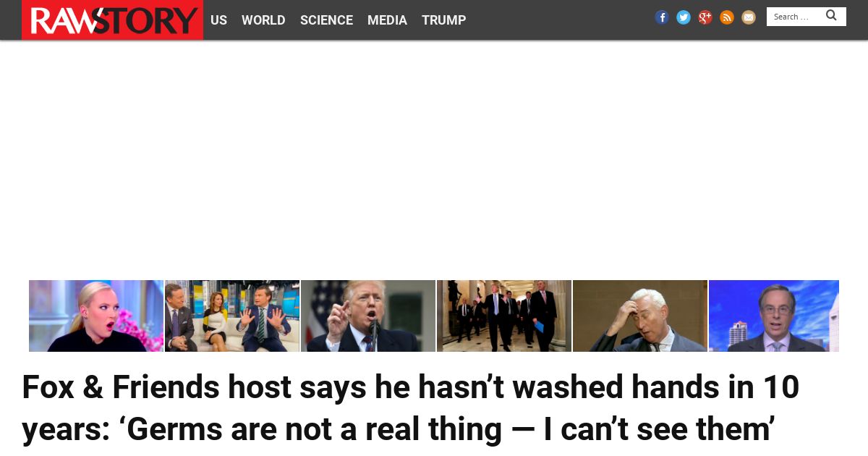Image resolution: width=868 pixels, height=456 pixels.
Task: Open Raw Story's Facebook page icon
Action: point(662,17)
